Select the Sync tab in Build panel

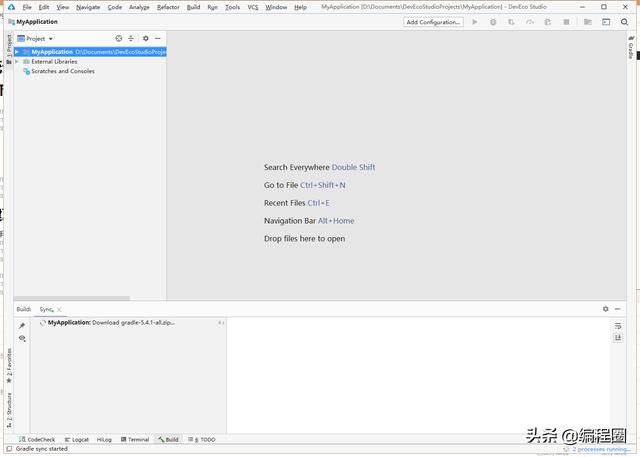[47, 310]
